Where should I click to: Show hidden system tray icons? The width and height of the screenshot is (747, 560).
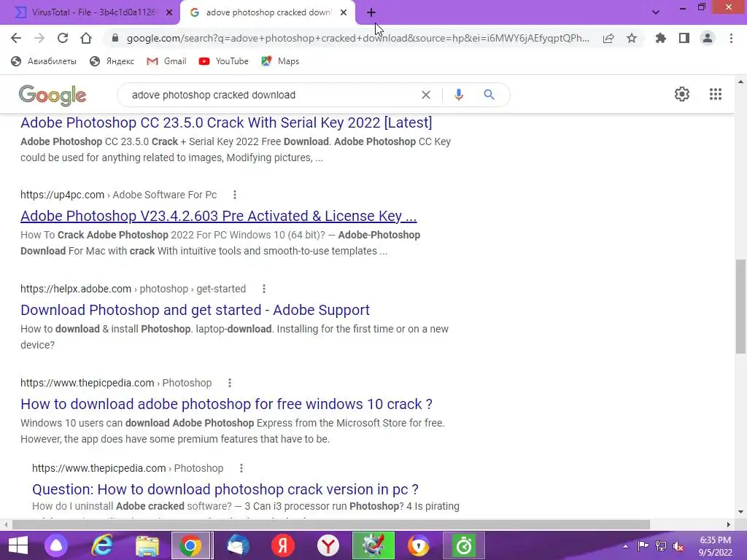click(625, 545)
